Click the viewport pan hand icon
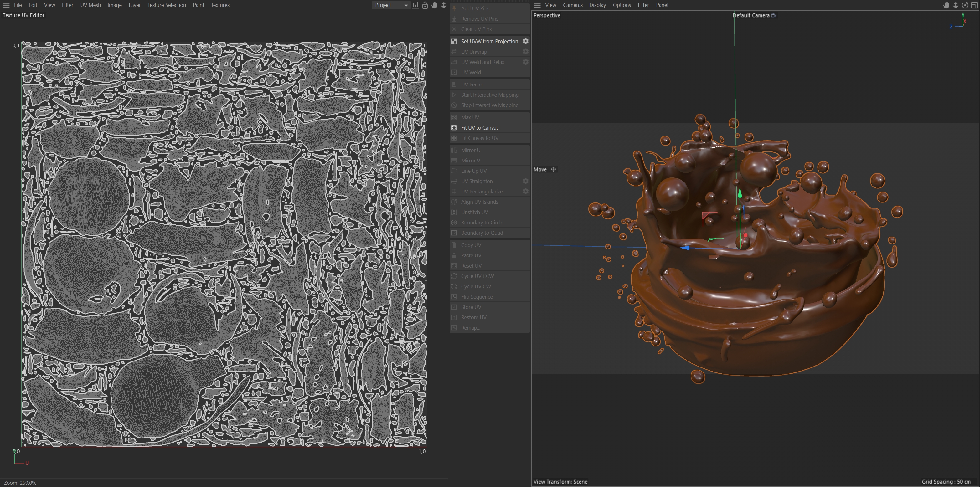Viewport: 980px width, 487px height. coord(946,5)
